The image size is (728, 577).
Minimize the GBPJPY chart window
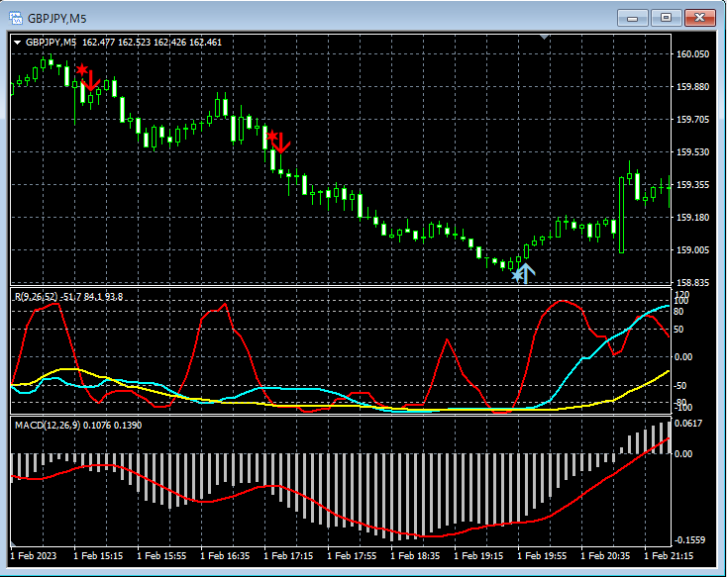633,18
